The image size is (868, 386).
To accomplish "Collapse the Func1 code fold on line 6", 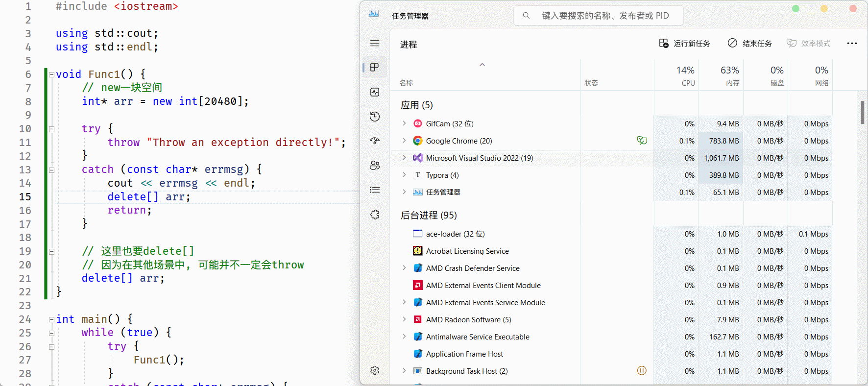I will [x=51, y=74].
